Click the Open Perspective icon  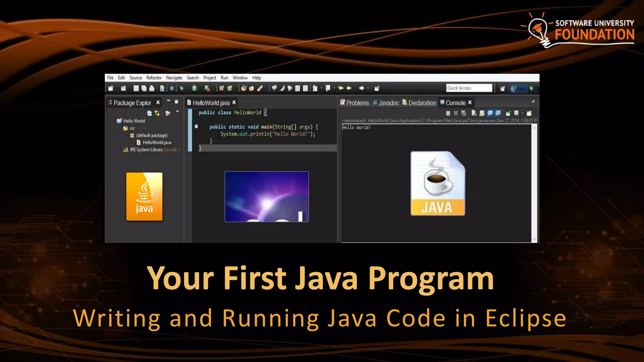pyautogui.click(x=502, y=89)
